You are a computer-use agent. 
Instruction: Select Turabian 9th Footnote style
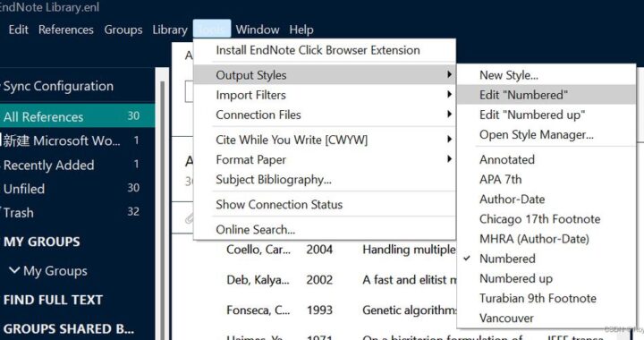pyautogui.click(x=547, y=298)
